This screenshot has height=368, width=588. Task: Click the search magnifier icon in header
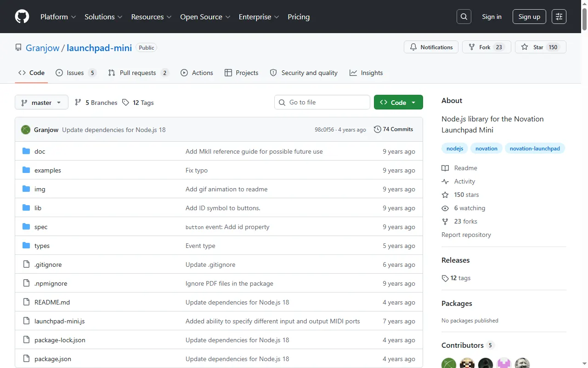coord(464,17)
